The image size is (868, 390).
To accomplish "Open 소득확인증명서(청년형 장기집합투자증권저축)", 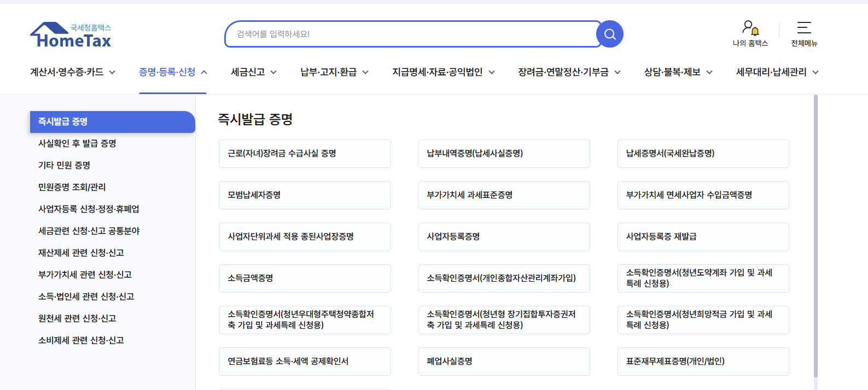I will pos(504,320).
